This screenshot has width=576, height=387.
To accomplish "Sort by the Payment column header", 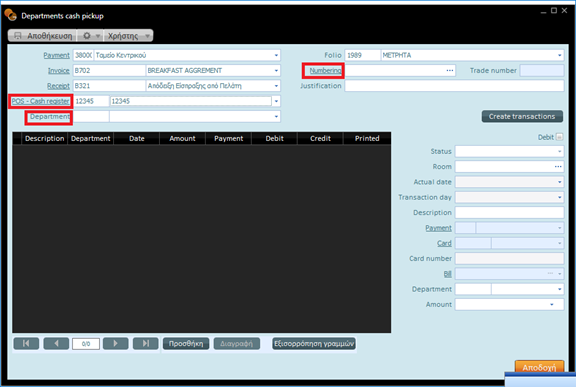I will pyautogui.click(x=228, y=138).
